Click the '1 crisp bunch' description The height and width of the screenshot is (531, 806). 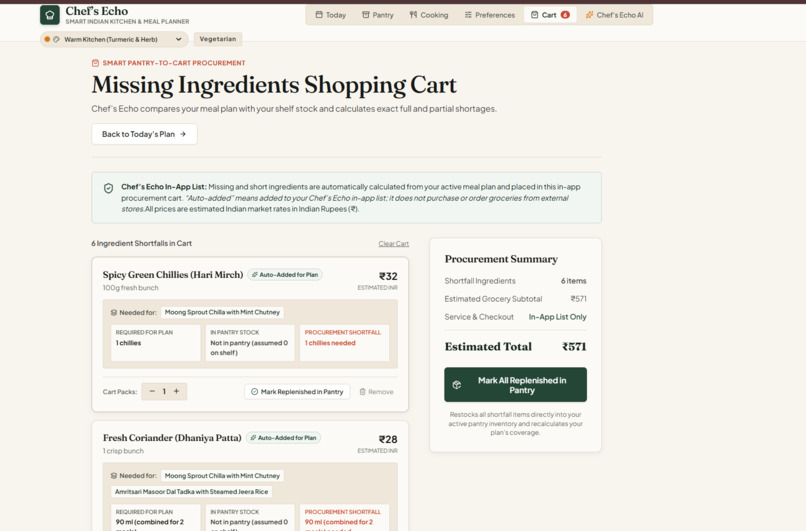coord(123,451)
